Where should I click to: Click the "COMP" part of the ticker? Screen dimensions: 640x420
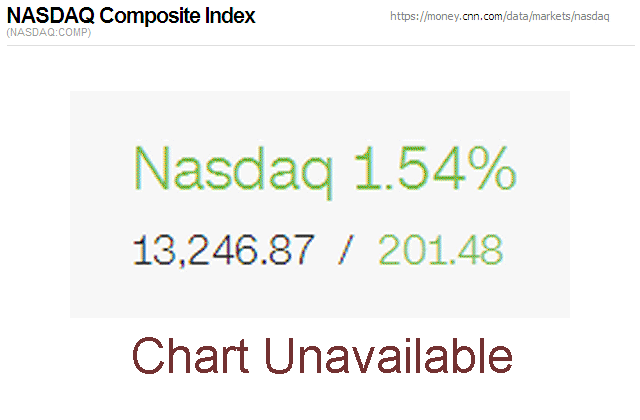(73, 33)
